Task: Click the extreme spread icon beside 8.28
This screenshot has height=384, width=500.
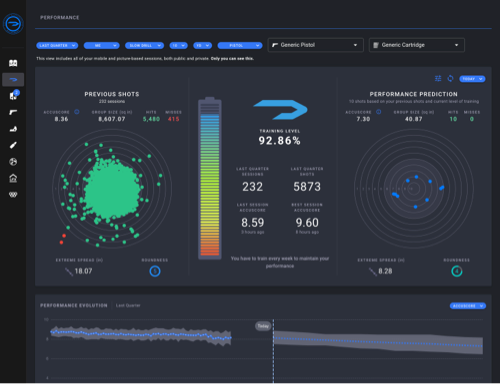Action: coord(373,271)
